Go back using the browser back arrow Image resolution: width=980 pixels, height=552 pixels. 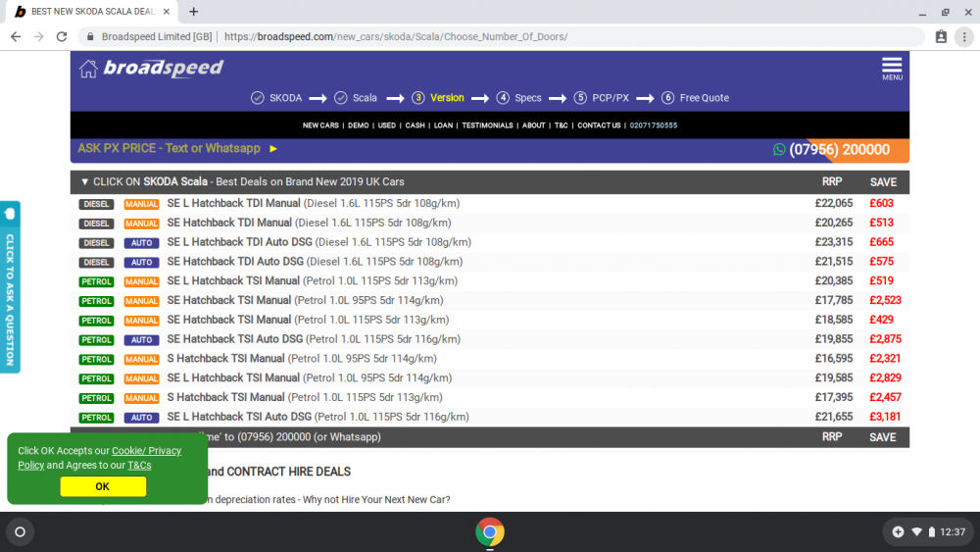coord(16,37)
